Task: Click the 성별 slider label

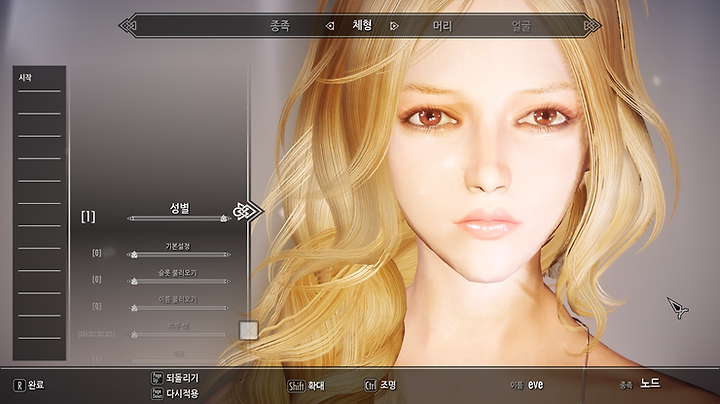Action: pyautogui.click(x=180, y=208)
